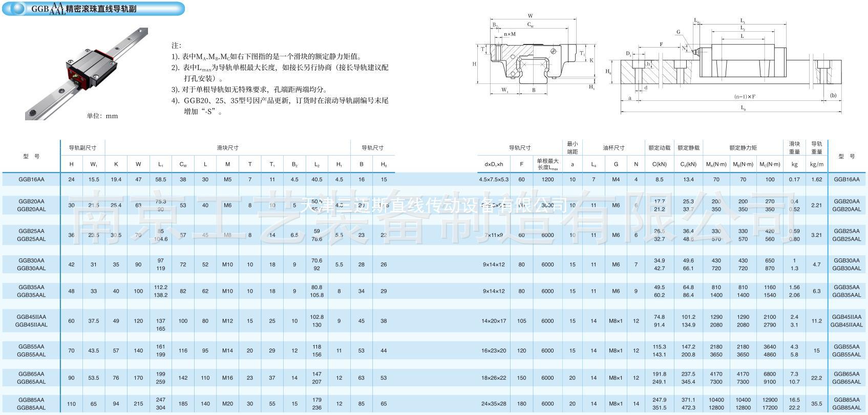Image resolution: width=868 pixels, height=415 pixels.
Task: Click the GGB AA/AAL 精密滚珠直线导轨副 title banner
Action: [x=94, y=8]
